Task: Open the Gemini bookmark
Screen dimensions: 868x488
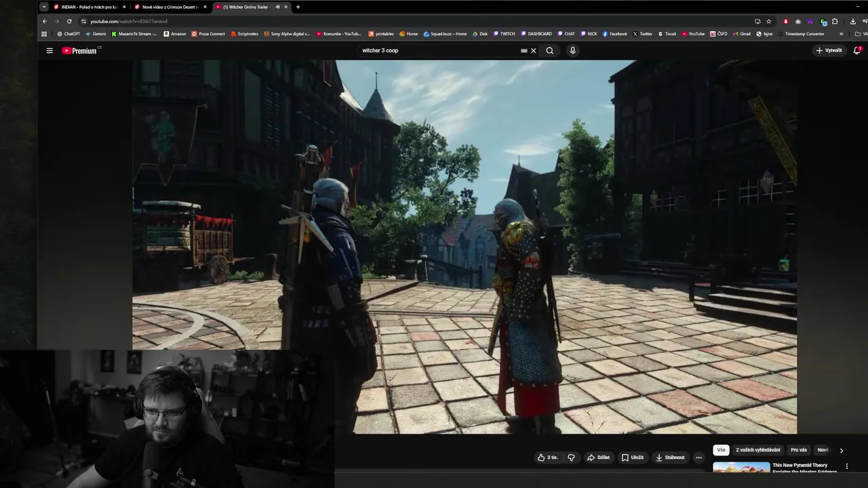Action: (x=96, y=34)
